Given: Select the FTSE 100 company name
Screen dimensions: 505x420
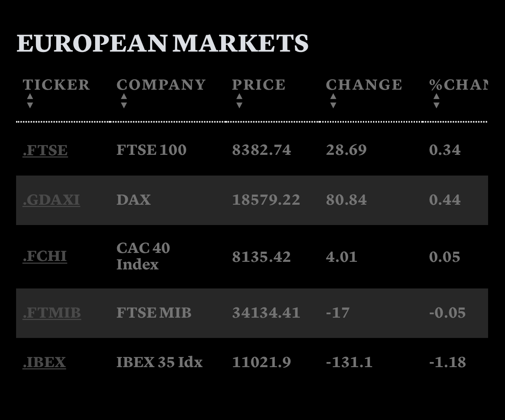Looking at the screenshot, I should (x=151, y=150).
